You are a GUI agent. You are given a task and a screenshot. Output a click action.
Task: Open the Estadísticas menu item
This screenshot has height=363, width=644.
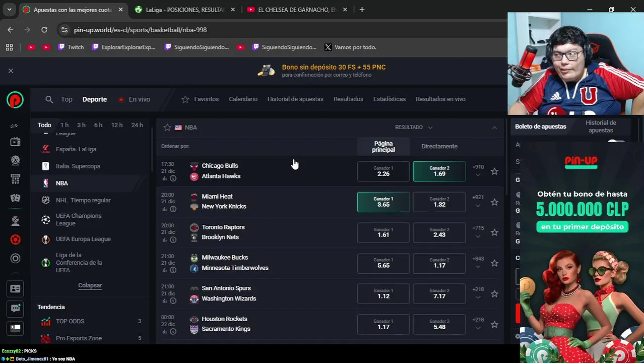389,99
